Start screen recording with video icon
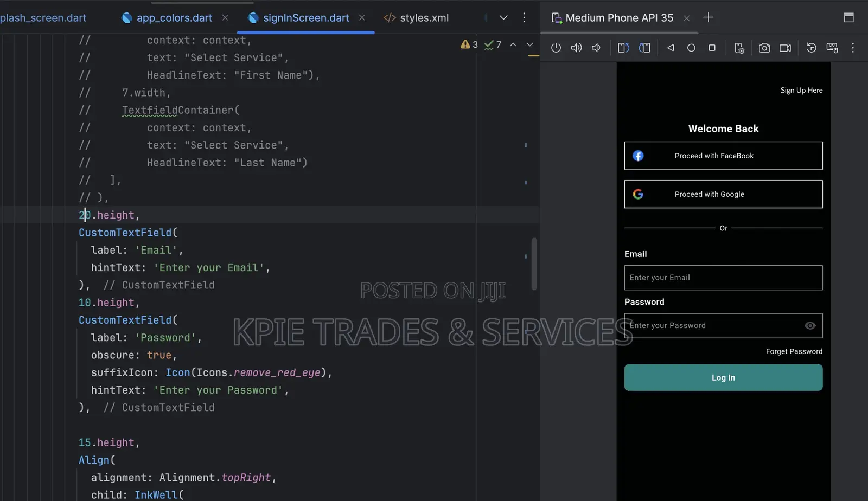Viewport: 868px width, 501px height. point(785,48)
